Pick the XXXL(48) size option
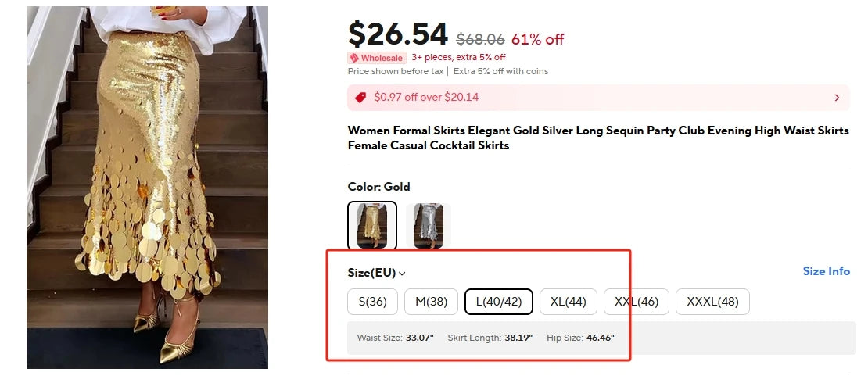The height and width of the screenshot is (383, 868). coord(712,302)
